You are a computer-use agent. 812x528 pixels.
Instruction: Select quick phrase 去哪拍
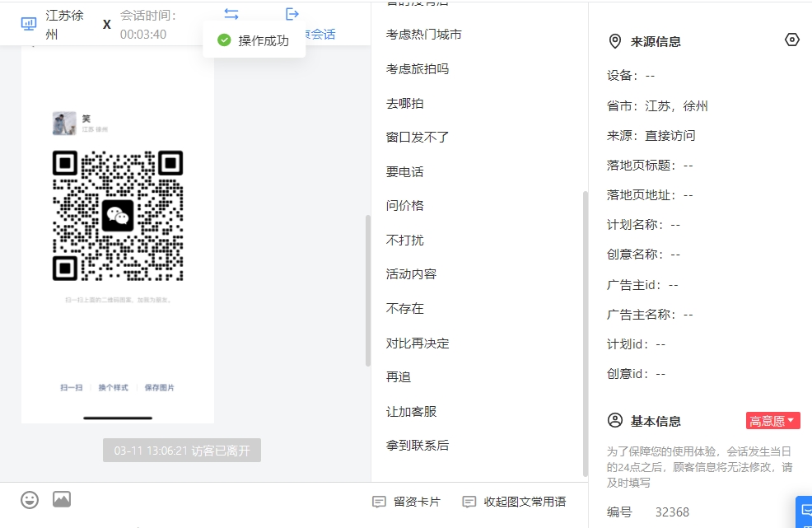coord(405,104)
